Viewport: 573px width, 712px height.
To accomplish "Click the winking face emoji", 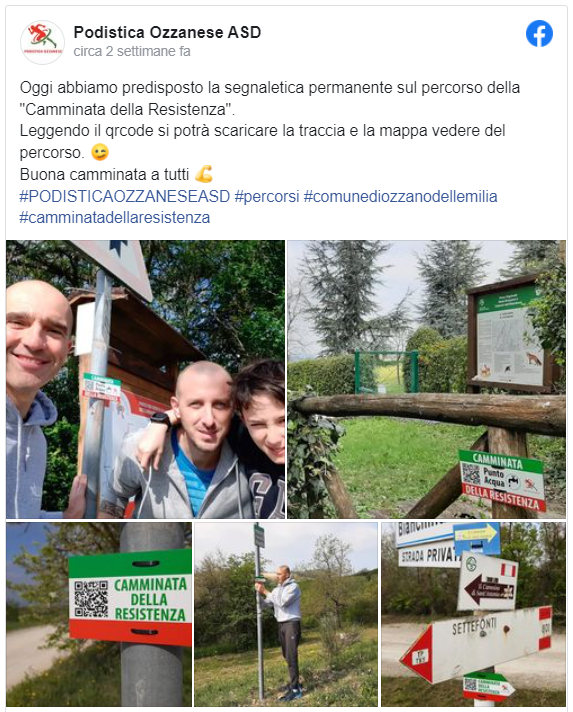I will click(x=100, y=152).
